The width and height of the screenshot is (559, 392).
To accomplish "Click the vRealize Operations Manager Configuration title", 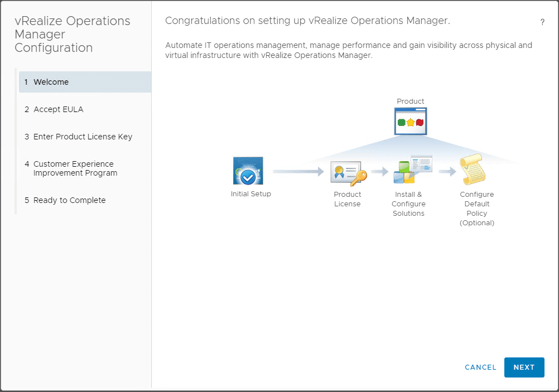I will 73,35.
